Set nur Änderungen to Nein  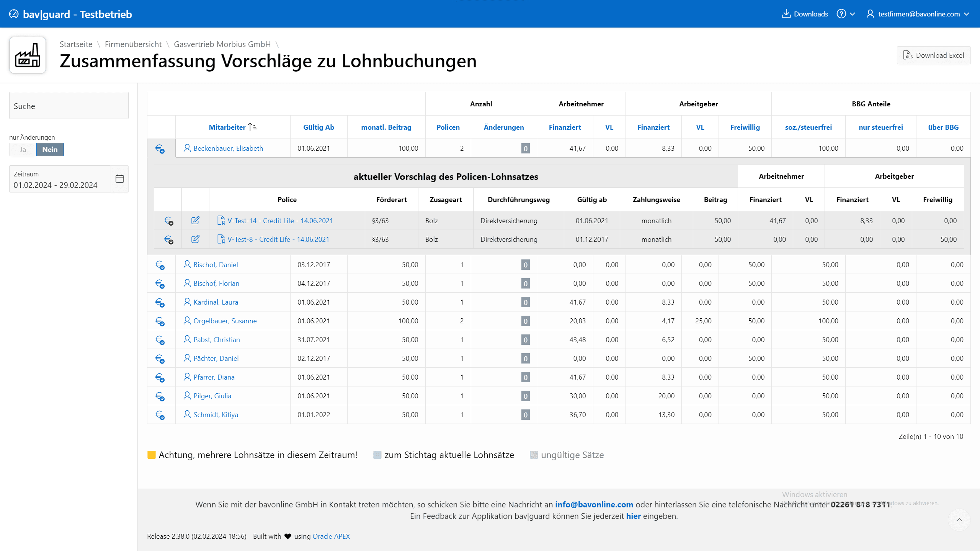50,150
